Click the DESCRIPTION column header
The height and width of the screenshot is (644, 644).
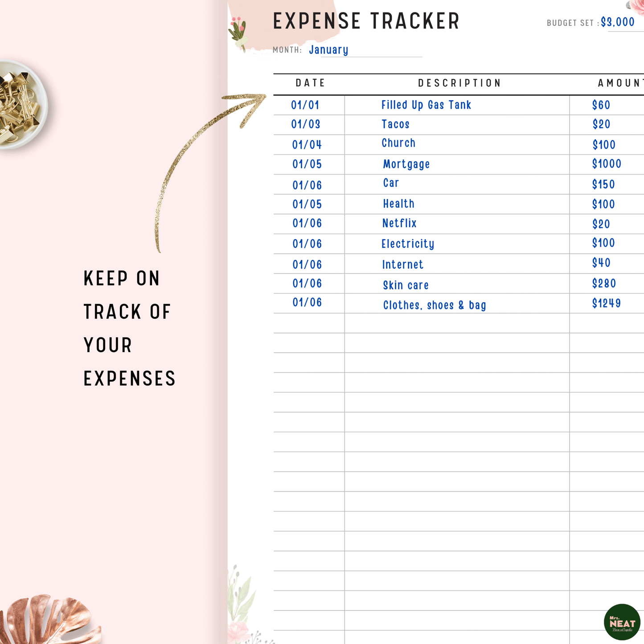tap(459, 83)
